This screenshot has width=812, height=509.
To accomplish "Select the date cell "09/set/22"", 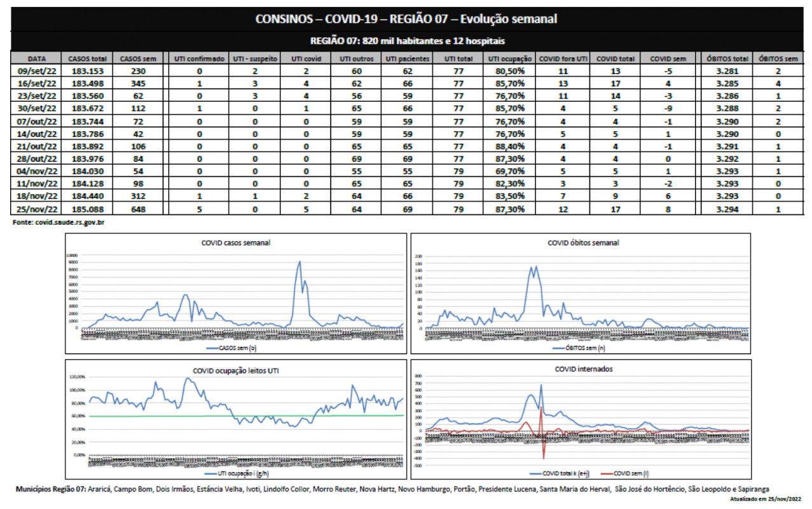I will pos(37,71).
